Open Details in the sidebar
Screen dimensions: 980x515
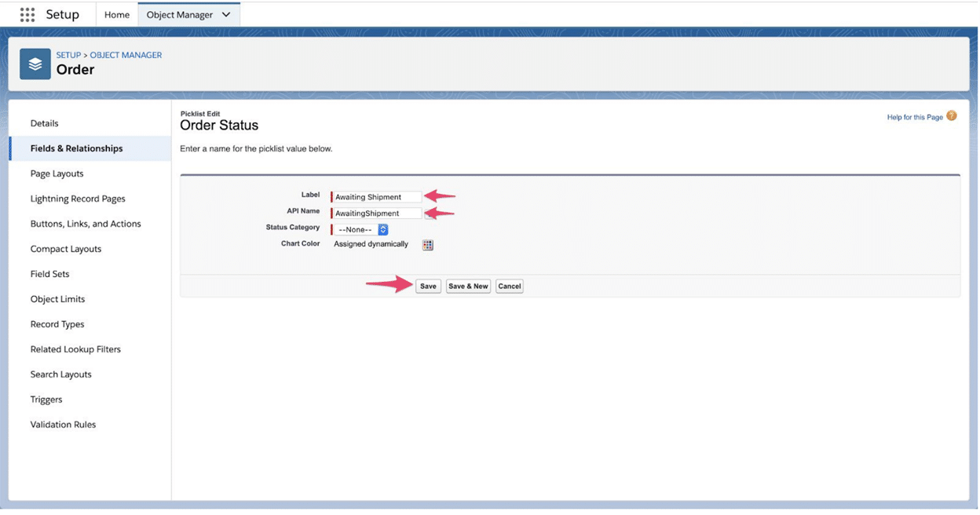click(45, 123)
